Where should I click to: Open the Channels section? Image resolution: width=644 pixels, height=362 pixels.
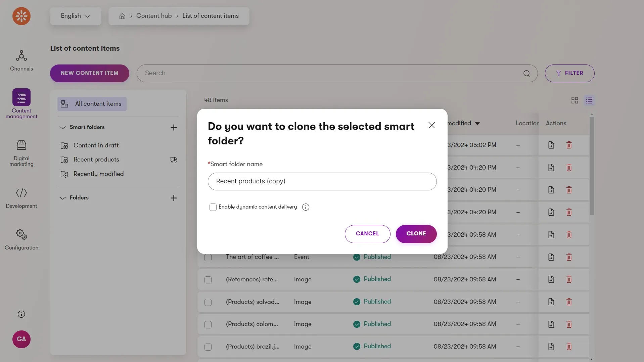(21, 60)
